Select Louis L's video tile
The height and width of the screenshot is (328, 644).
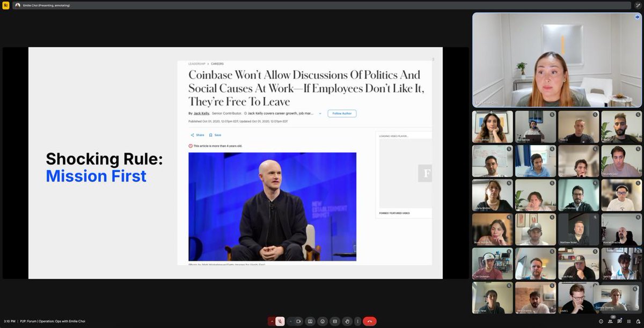(x=578, y=298)
